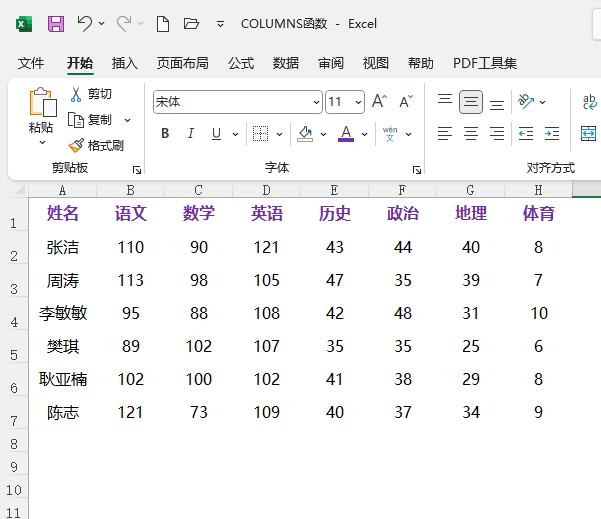Paste clipboard contents with 粘贴 icon
The image size is (601, 519).
coord(43,102)
